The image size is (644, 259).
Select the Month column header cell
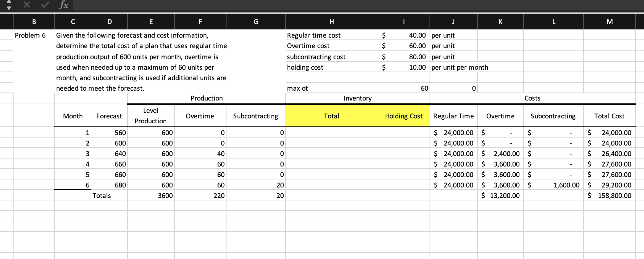pyautogui.click(x=72, y=116)
